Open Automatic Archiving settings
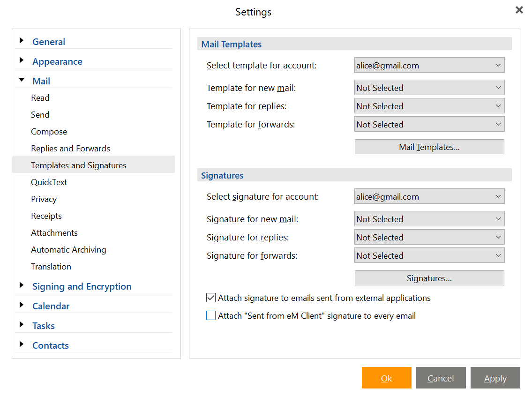The image size is (532, 396). 68,250
